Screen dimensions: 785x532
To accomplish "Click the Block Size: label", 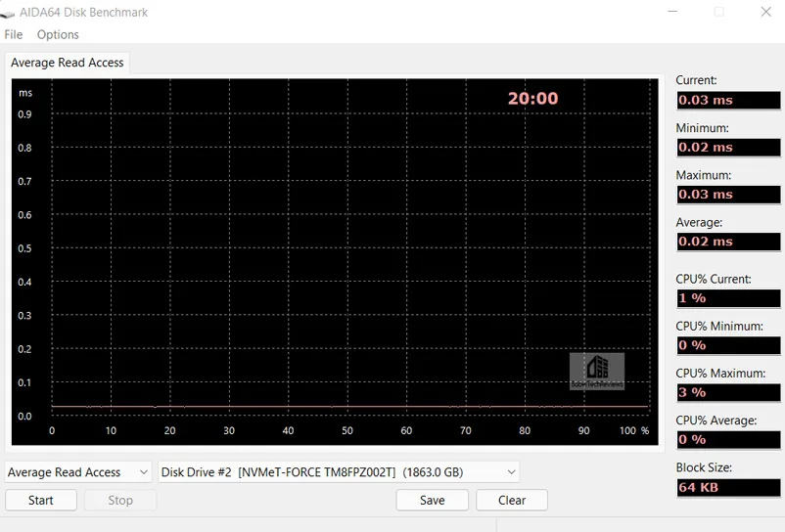I will (704, 467).
